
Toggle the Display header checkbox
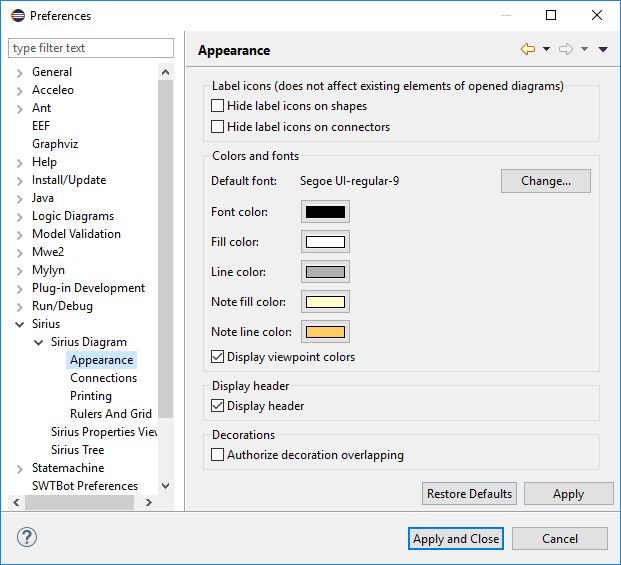(x=218, y=406)
